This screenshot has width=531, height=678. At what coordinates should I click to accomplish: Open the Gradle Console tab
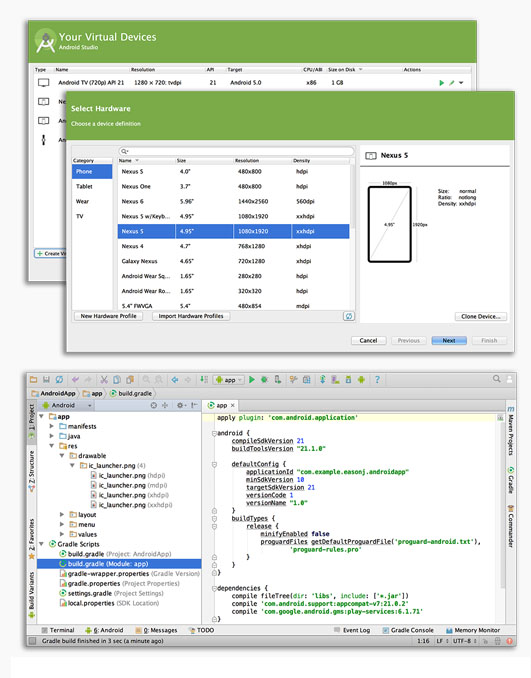pyautogui.click(x=408, y=630)
